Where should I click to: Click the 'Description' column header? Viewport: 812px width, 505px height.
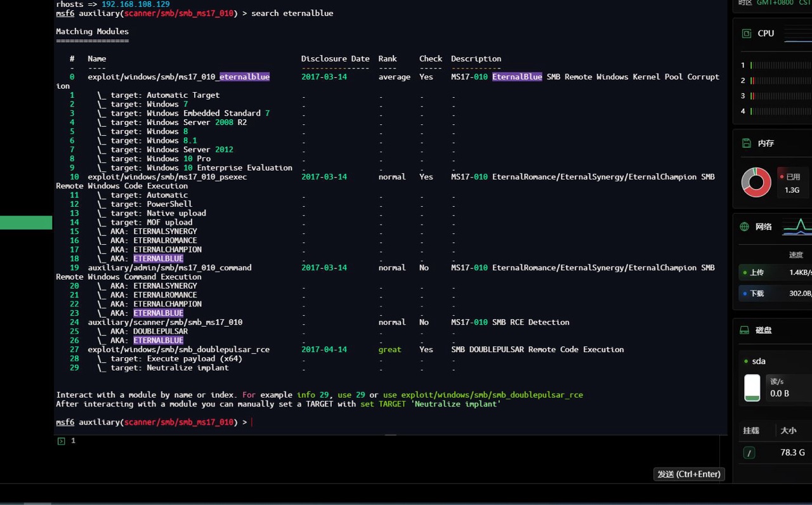476,58
